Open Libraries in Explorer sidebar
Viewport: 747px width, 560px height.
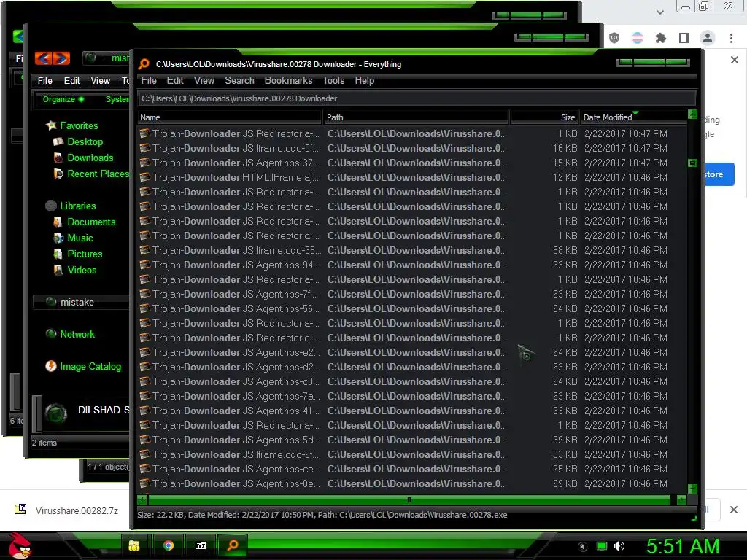click(x=77, y=206)
